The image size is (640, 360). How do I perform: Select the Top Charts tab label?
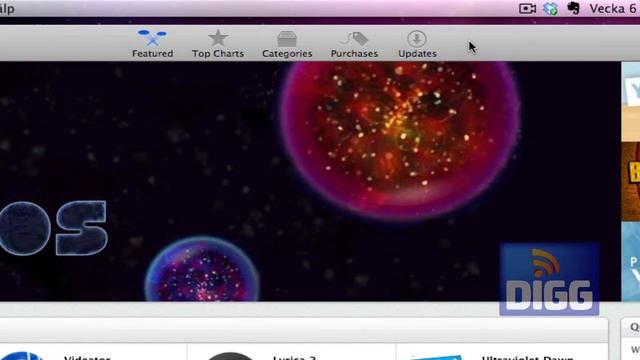pos(218,53)
